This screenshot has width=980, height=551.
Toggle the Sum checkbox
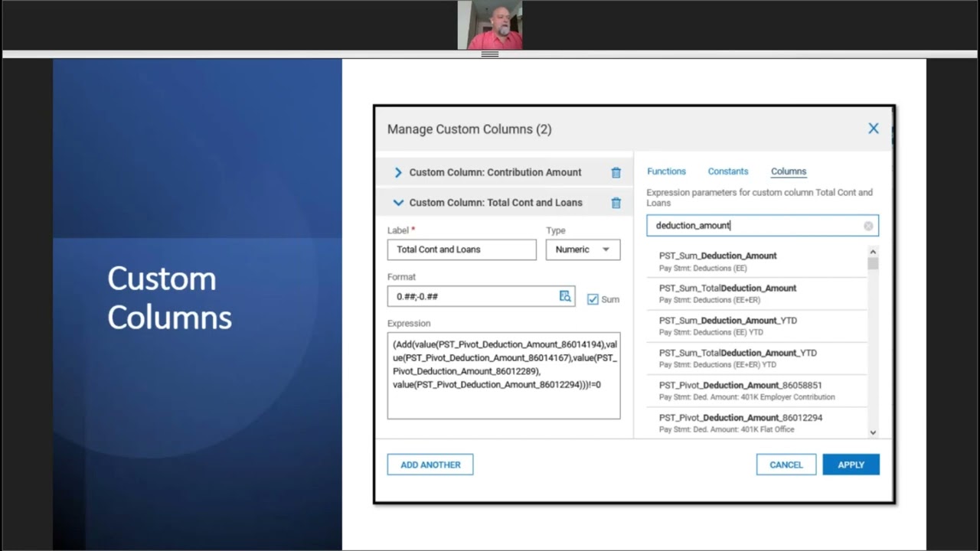pos(593,299)
